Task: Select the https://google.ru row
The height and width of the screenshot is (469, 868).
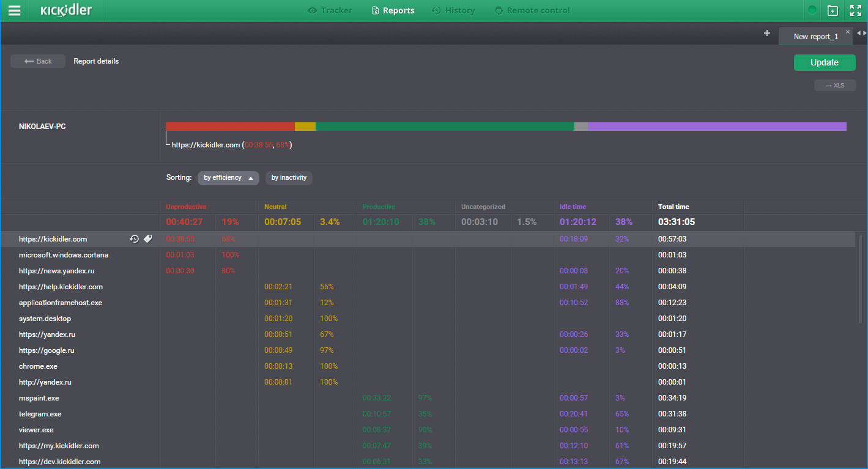Action: 428,350
